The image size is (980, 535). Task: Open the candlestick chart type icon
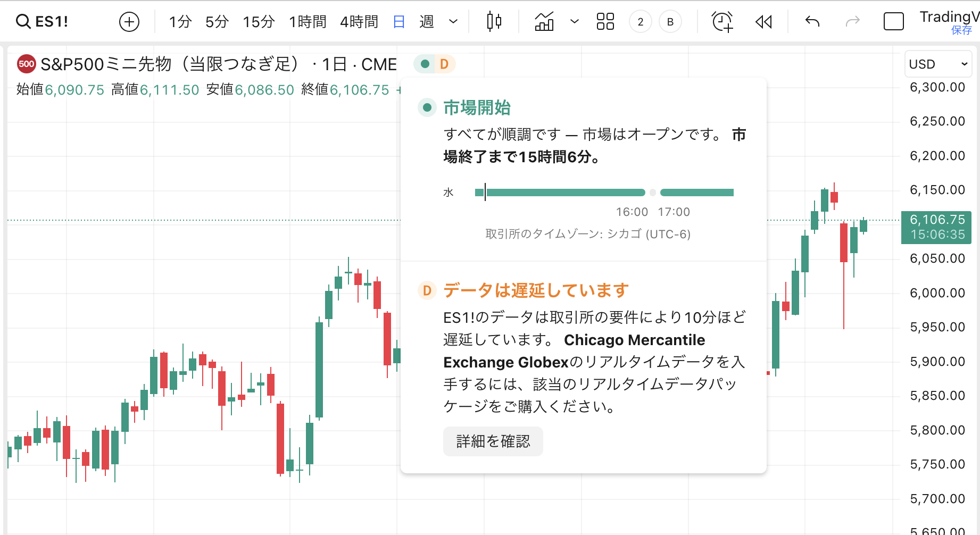[x=494, y=22]
